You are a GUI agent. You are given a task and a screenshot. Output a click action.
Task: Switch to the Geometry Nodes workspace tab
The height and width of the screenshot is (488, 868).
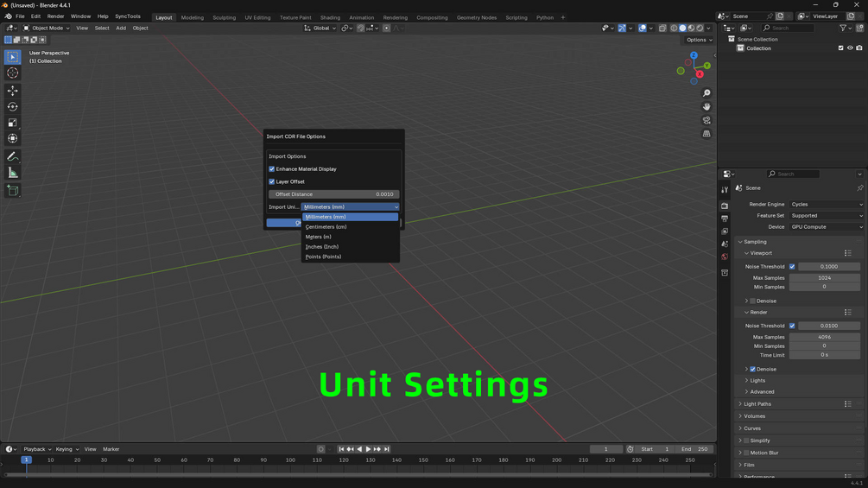click(x=476, y=17)
